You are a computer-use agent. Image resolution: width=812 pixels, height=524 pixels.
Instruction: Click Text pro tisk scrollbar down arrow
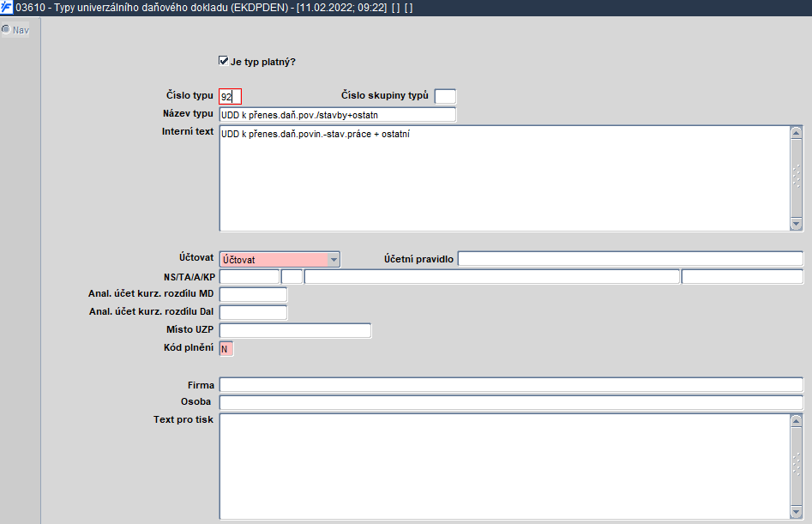coord(797,512)
